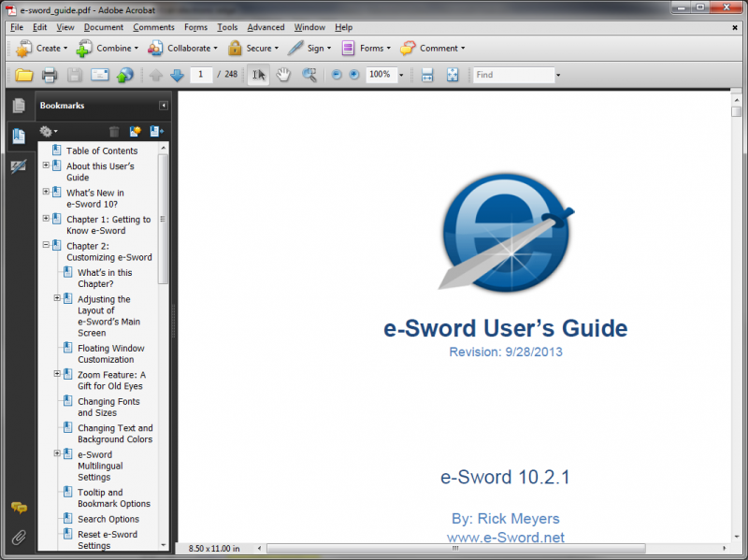Click the Save floppy disk icon
Screen dimensions: 748x560
click(75, 75)
